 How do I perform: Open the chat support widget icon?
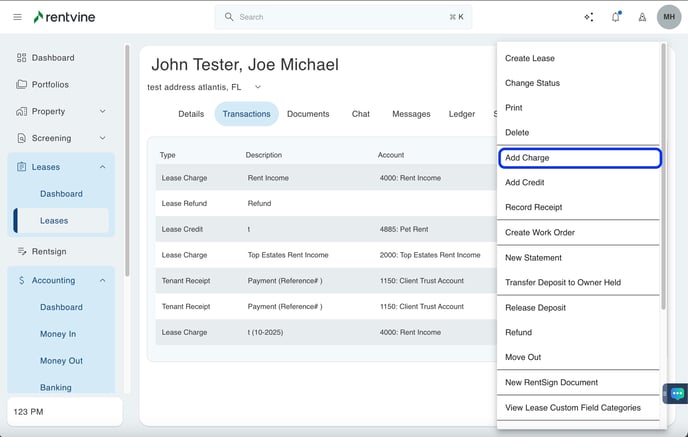coord(675,394)
